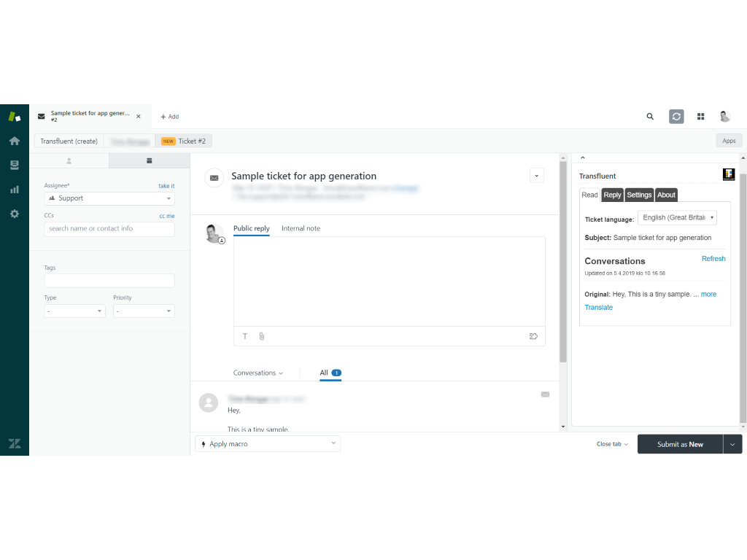The height and width of the screenshot is (560, 747).
Task: Click the Submit as New button
Action: 679,444
